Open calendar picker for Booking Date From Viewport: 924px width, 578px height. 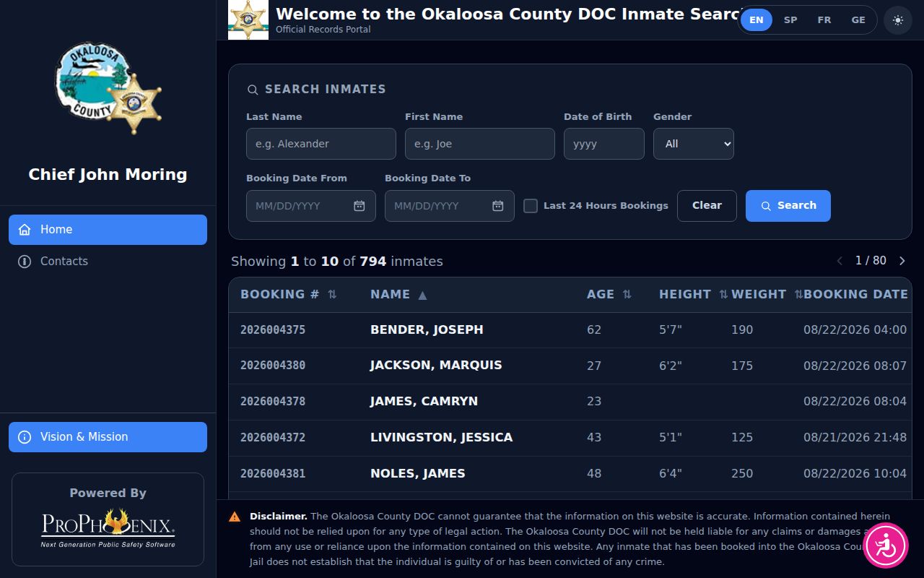(x=359, y=206)
